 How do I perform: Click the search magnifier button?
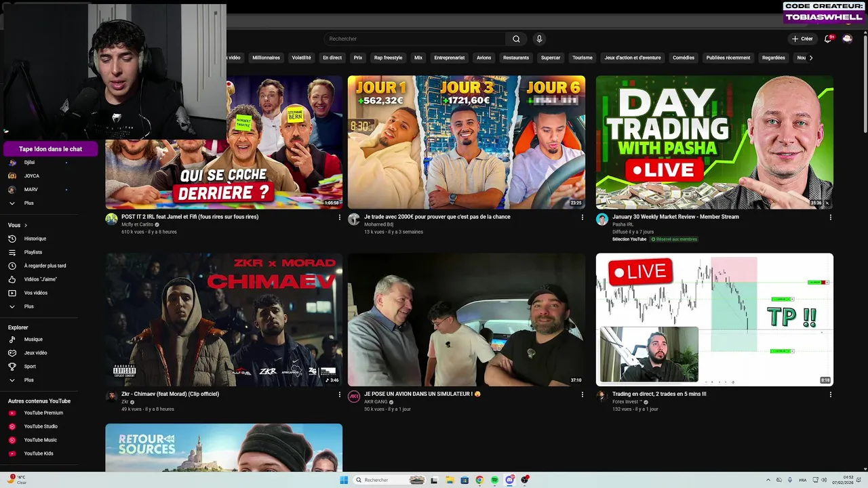tap(516, 39)
